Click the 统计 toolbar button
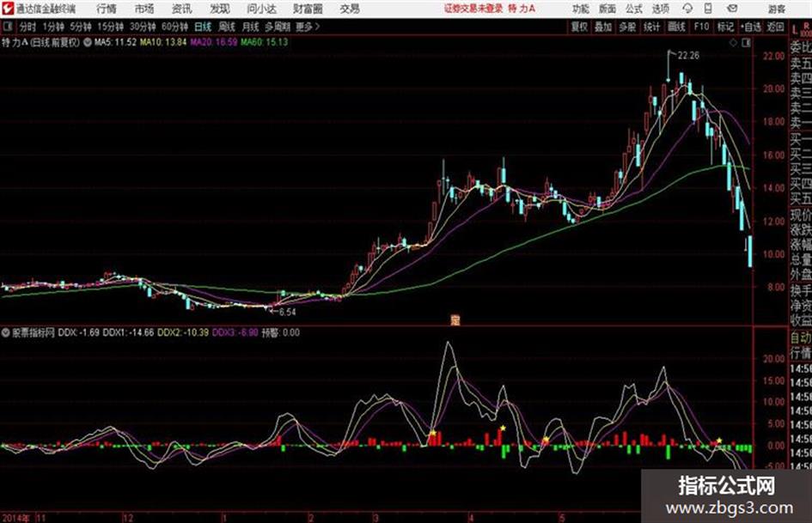This screenshot has height=523, width=812. 652,27
